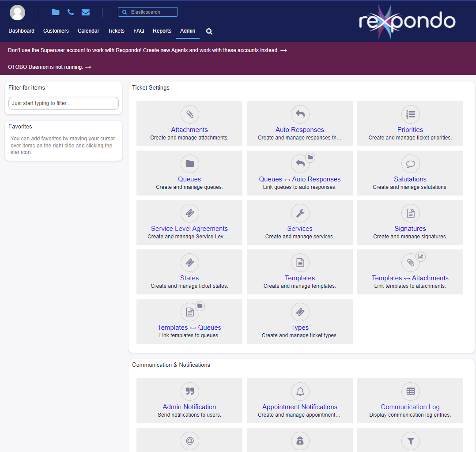The height and width of the screenshot is (452, 476).
Task: Open the new email ticket icon
Action: pos(85,12)
